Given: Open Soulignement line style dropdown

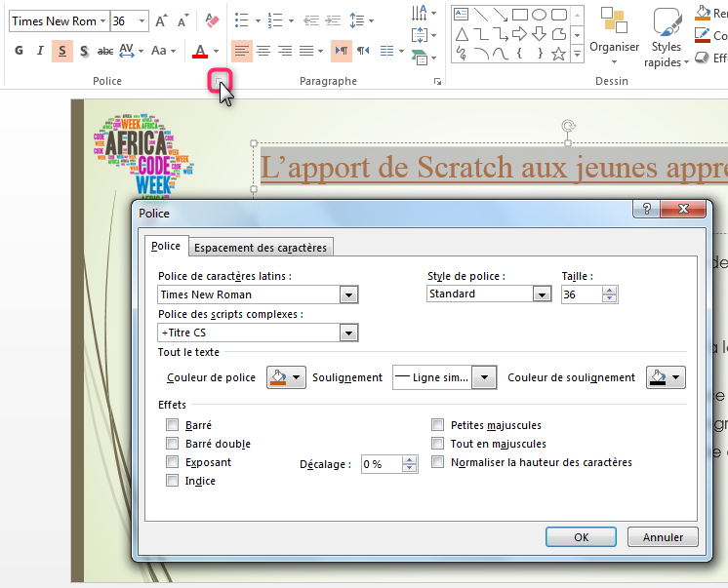Looking at the screenshot, I should tap(484, 377).
